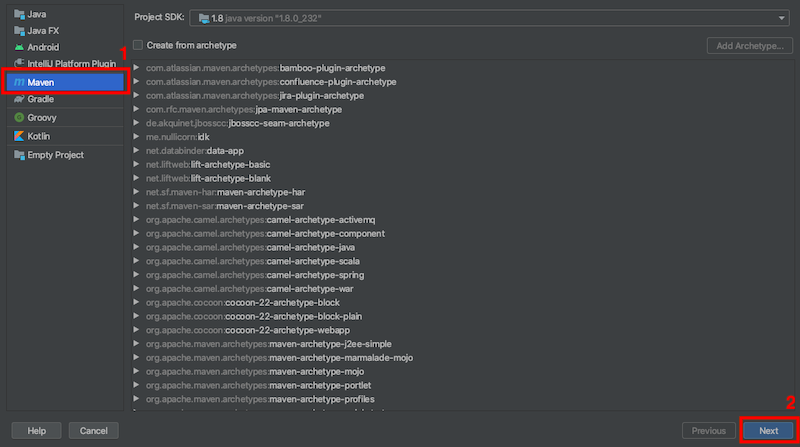800x447 pixels.
Task: Select camel-archetype-war row
Action: pyautogui.click(x=462, y=288)
